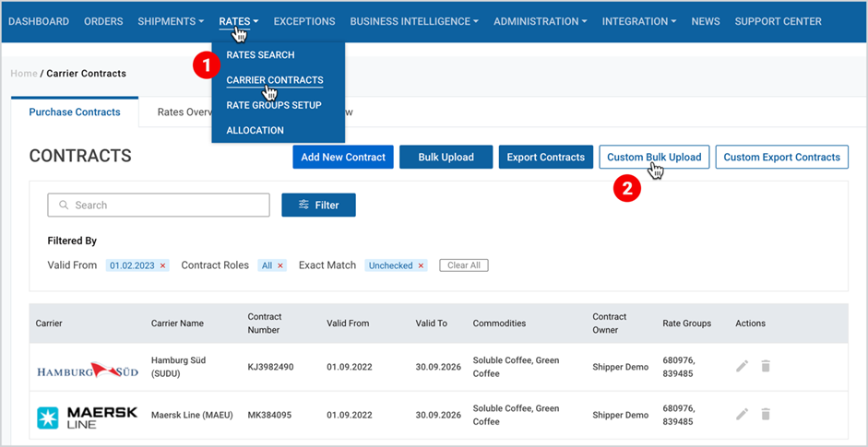Image resolution: width=868 pixels, height=447 pixels.
Task: Open the Support Center
Action: pyautogui.click(x=779, y=21)
